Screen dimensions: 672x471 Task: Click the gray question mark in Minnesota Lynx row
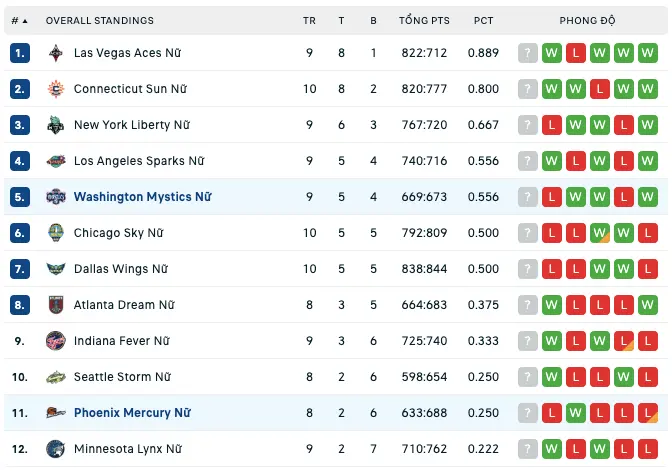pos(528,449)
